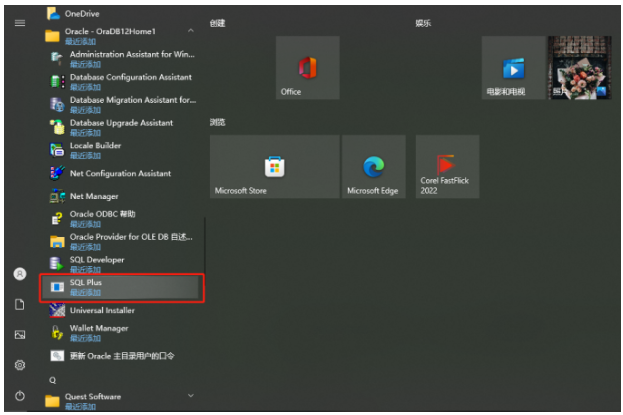Open Net Manager icon
The image size is (623, 415).
pyautogui.click(x=57, y=196)
